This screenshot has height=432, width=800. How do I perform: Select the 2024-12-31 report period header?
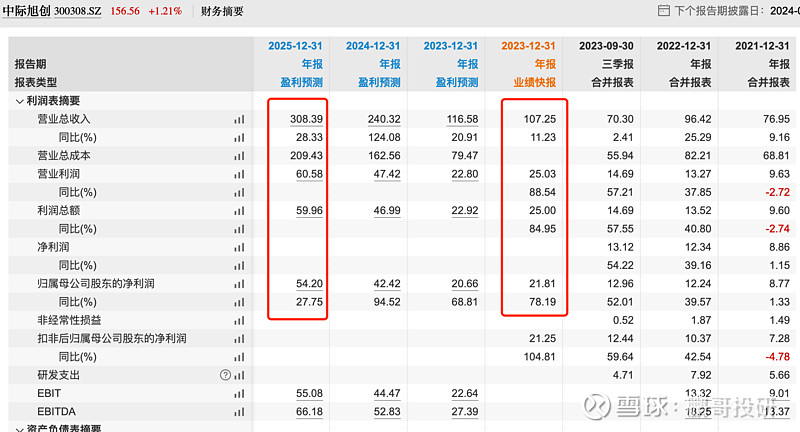(x=373, y=46)
